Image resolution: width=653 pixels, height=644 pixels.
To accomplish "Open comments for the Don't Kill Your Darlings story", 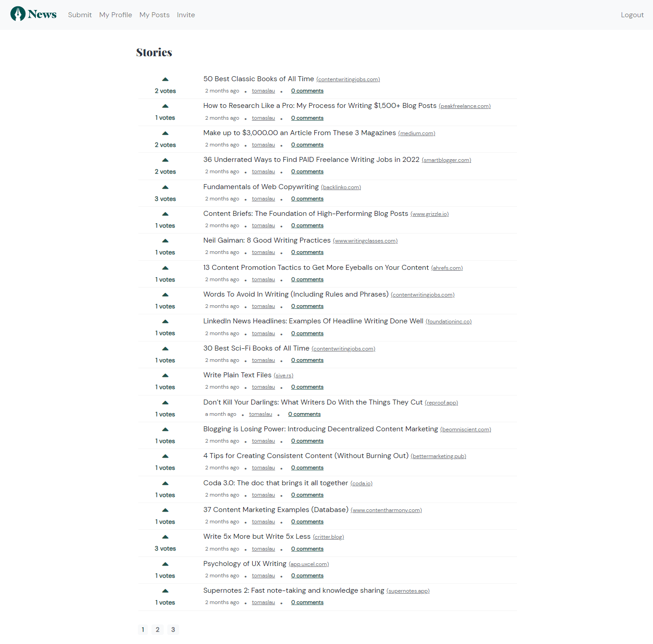I will [304, 414].
